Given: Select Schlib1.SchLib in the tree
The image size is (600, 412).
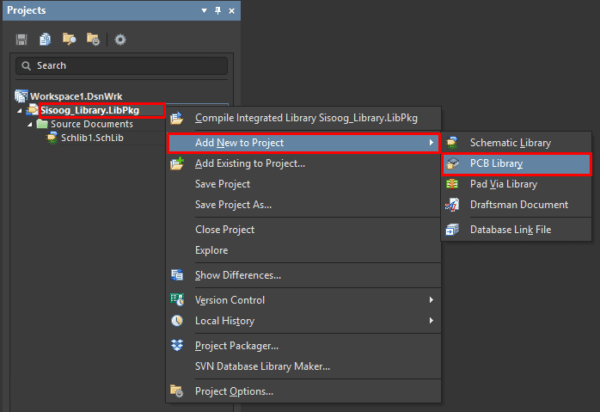Looking at the screenshot, I should 92,138.
